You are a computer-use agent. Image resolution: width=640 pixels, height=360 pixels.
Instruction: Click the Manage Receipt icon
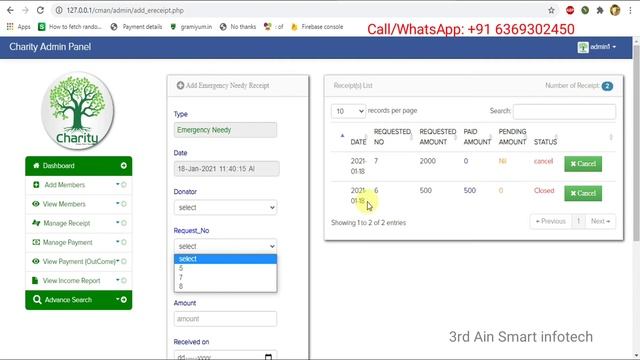click(36, 223)
